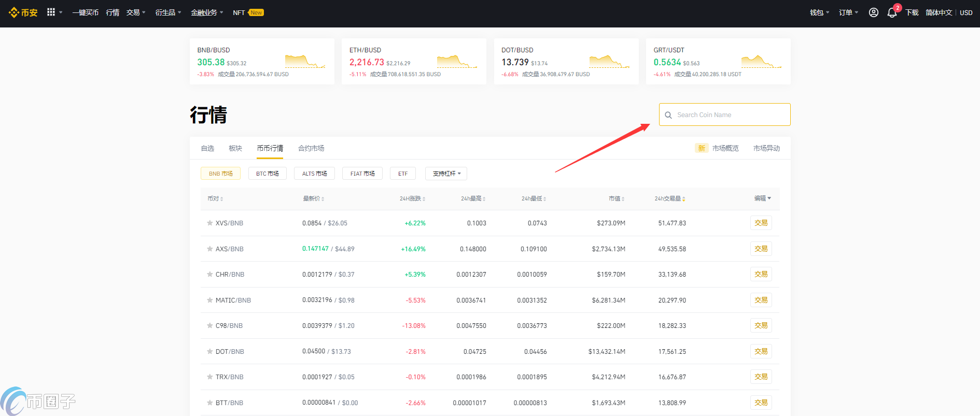The height and width of the screenshot is (416, 980).
Task: Select the FIAT 市场 filter
Action: coord(362,174)
